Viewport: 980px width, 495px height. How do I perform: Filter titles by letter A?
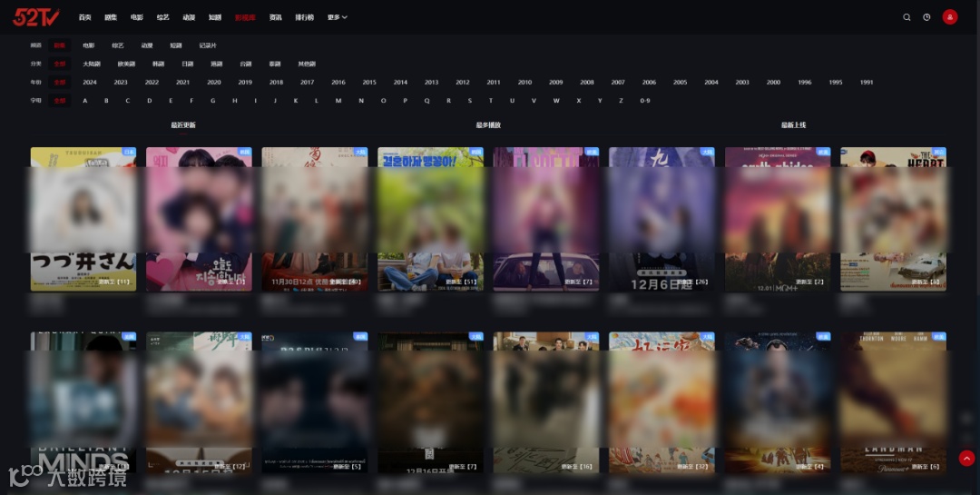85,101
